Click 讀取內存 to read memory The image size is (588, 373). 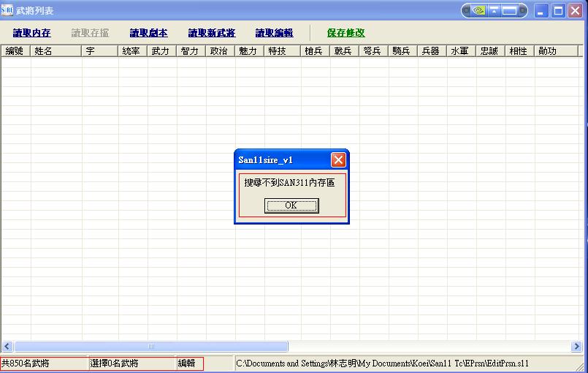[x=31, y=33]
